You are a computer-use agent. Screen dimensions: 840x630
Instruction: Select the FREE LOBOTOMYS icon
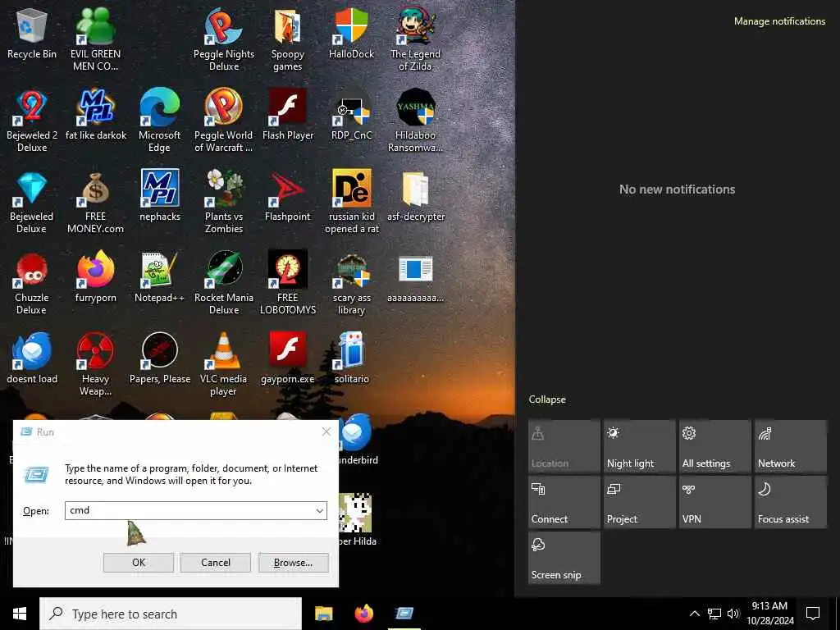tap(288, 283)
